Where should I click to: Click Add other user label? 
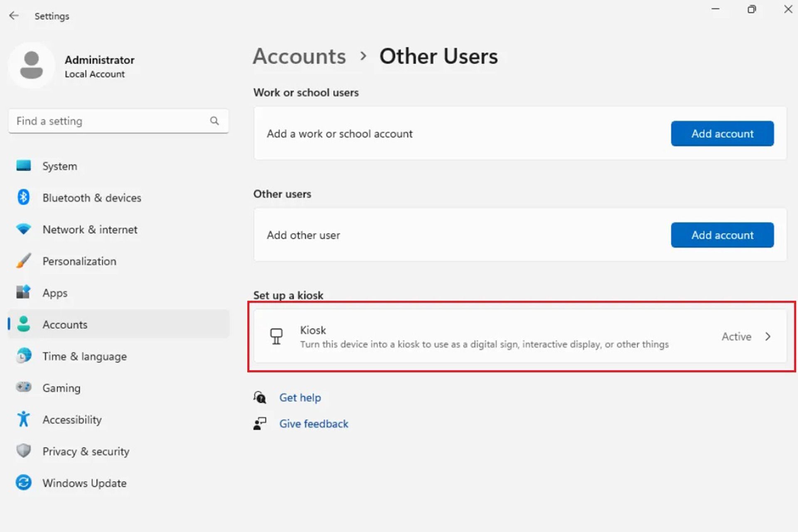[x=303, y=235]
